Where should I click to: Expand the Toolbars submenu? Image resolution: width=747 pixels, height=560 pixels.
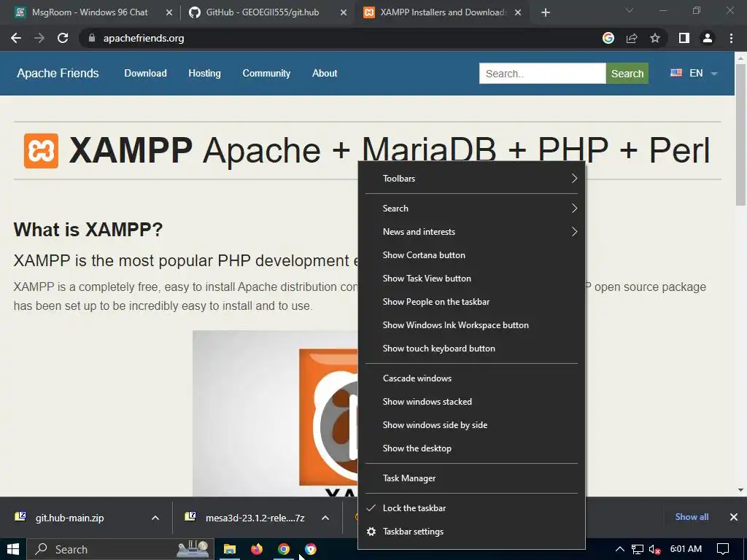471,179
